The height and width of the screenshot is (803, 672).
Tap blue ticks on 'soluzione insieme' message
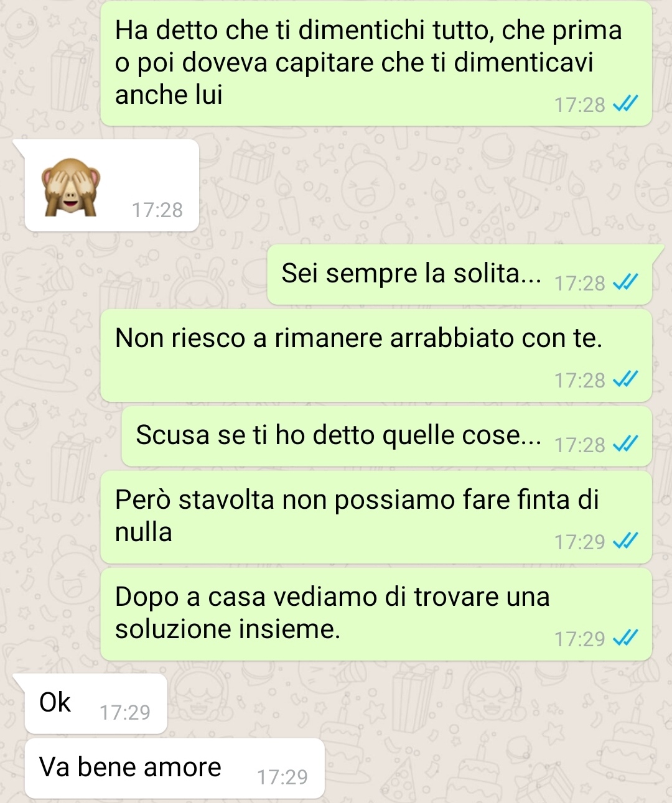pyautogui.click(x=625, y=638)
